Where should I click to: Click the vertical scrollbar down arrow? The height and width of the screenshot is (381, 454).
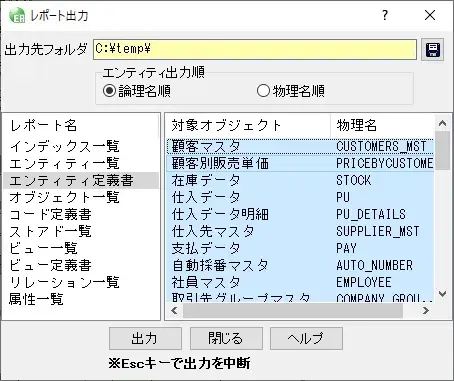[443, 294]
